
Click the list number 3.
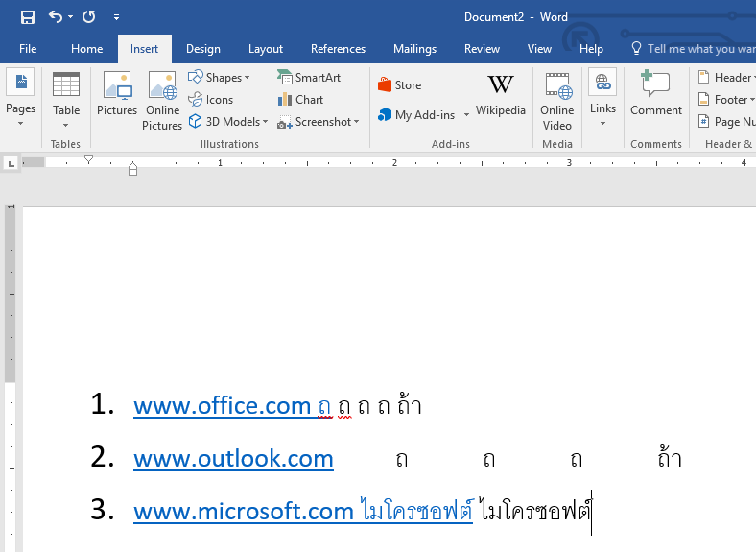tap(103, 510)
